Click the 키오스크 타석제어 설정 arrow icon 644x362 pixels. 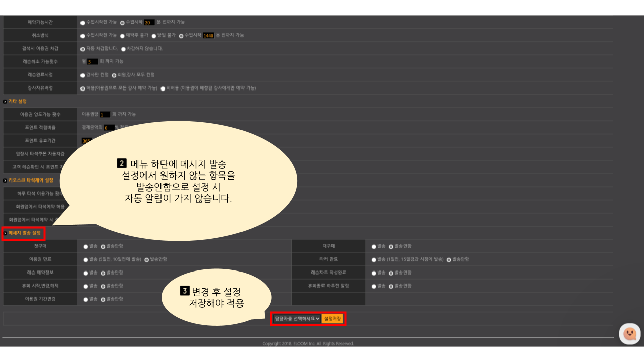point(5,180)
